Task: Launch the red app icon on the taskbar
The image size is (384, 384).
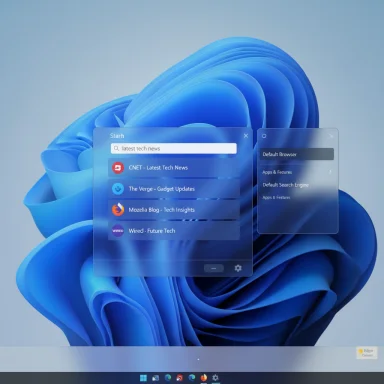Action: click(x=180, y=378)
